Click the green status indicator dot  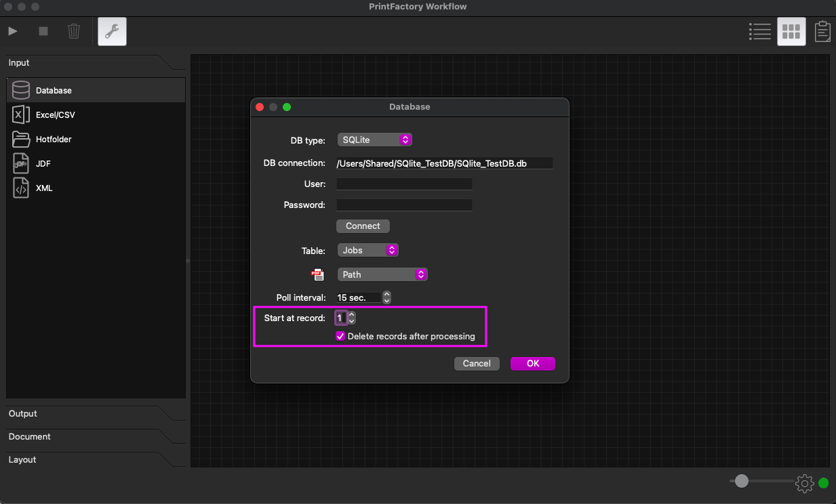(824, 483)
